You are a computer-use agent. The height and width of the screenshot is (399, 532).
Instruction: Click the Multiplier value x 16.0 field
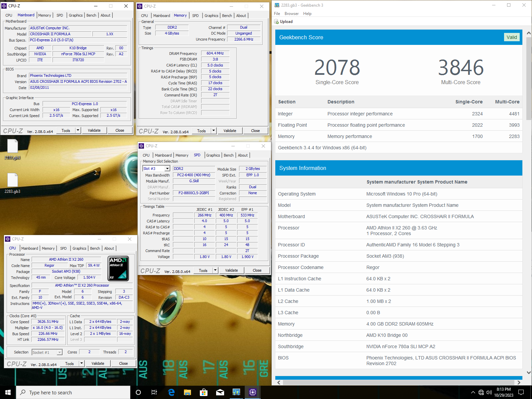48,328
